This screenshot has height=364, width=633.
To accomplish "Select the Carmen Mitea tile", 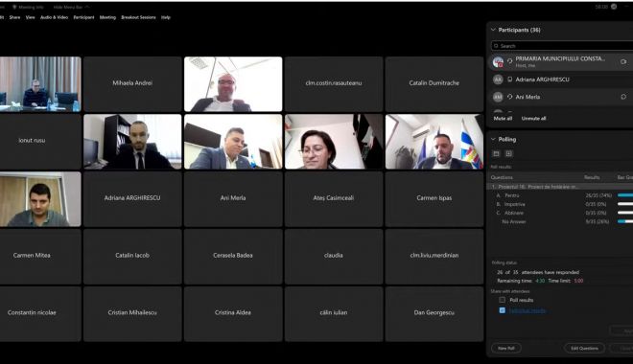I will point(40,257).
